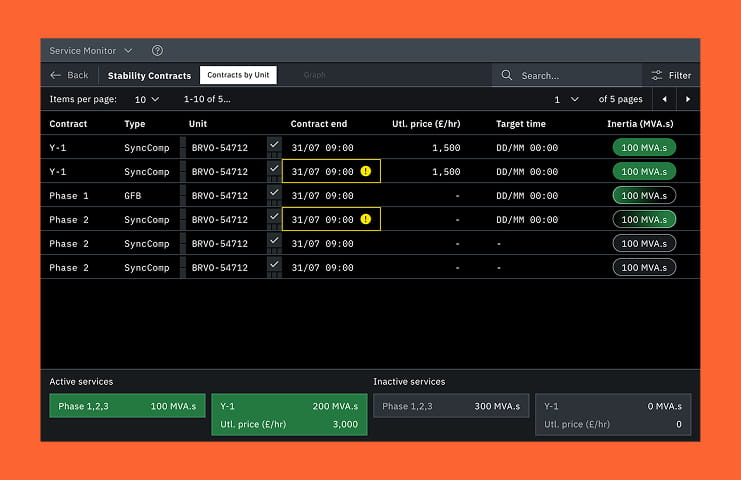Screen dimensions: 741x480
Task: Click the help question mark icon
Action: pyautogui.click(x=157, y=51)
